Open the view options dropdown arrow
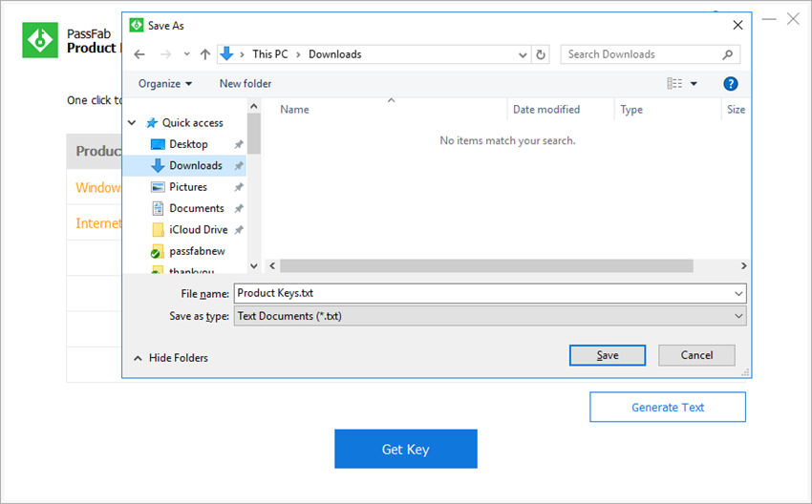Viewport: 812px width, 504px height. pos(694,84)
